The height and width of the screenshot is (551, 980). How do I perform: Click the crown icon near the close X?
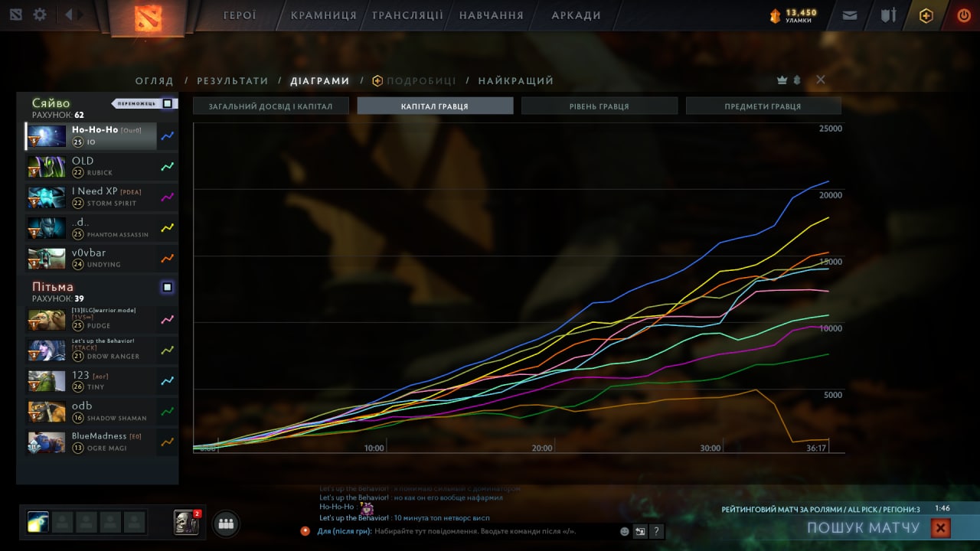coord(782,80)
